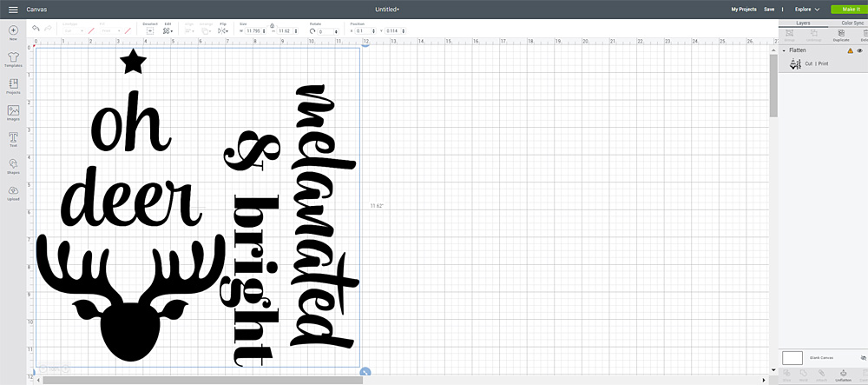This screenshot has height=385, width=868.
Task: Switch to the Layers tab
Action: [x=803, y=23]
